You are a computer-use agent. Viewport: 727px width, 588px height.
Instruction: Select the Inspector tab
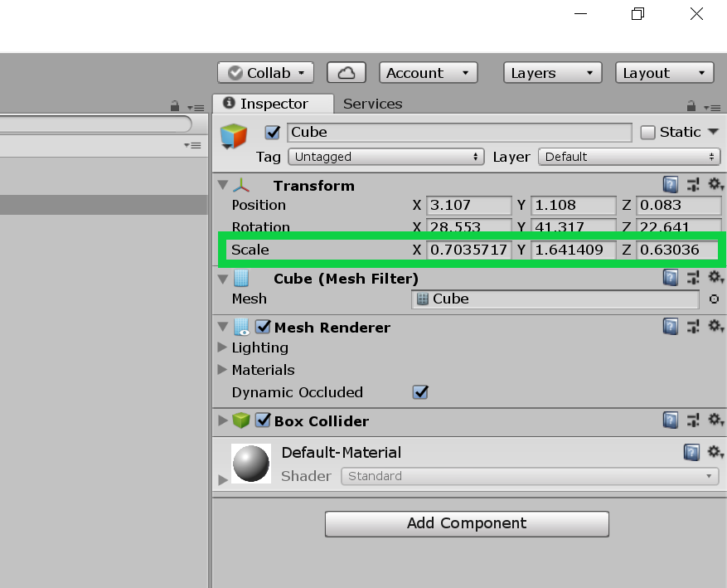pyautogui.click(x=273, y=104)
